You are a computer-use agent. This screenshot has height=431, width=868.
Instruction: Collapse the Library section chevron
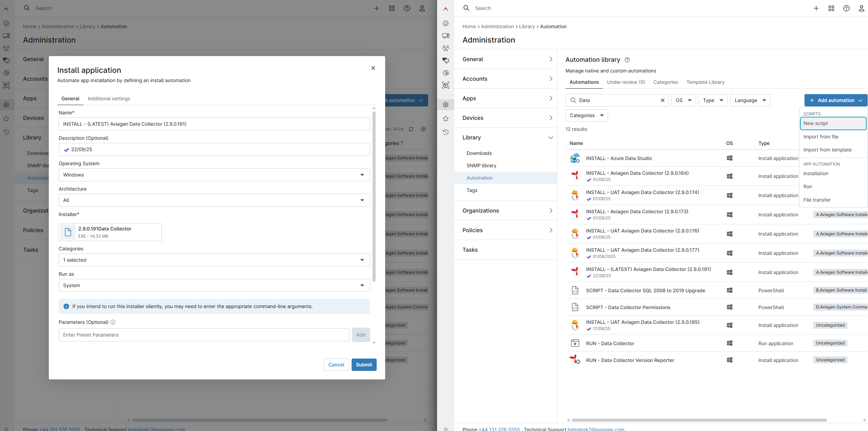(x=550, y=137)
